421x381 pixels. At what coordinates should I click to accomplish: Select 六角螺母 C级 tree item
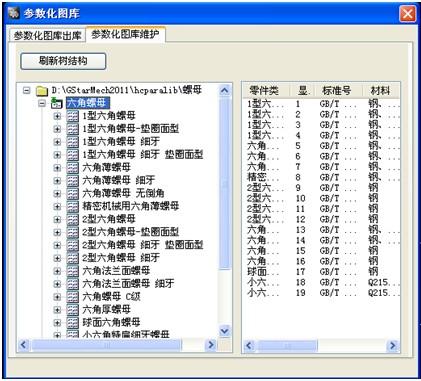111,297
